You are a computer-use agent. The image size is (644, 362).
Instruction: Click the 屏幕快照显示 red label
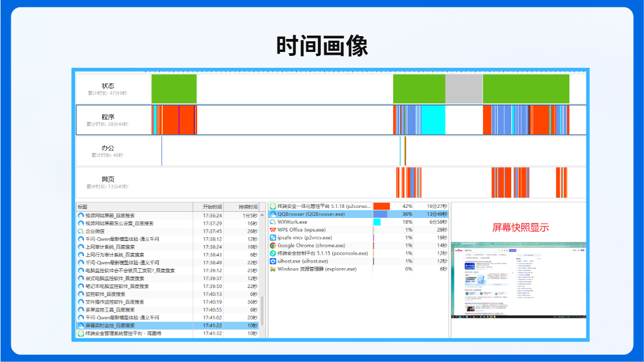click(520, 228)
